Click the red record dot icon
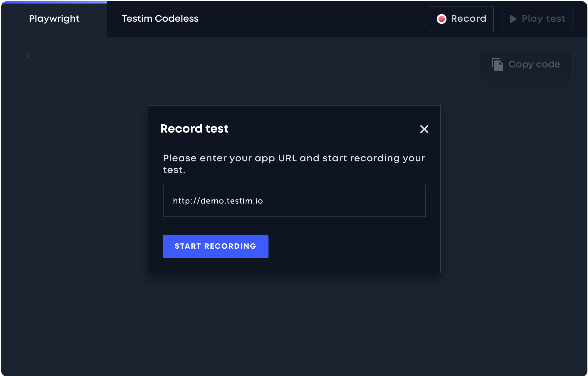Viewport: 588px width, 376px height. coord(441,19)
